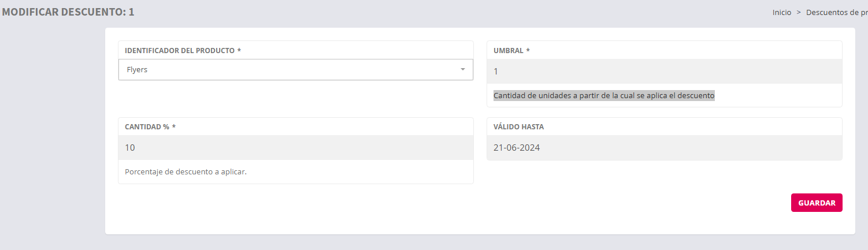Click the asterisk beside Umbral label
This screenshot has height=250, width=868.
[528, 51]
